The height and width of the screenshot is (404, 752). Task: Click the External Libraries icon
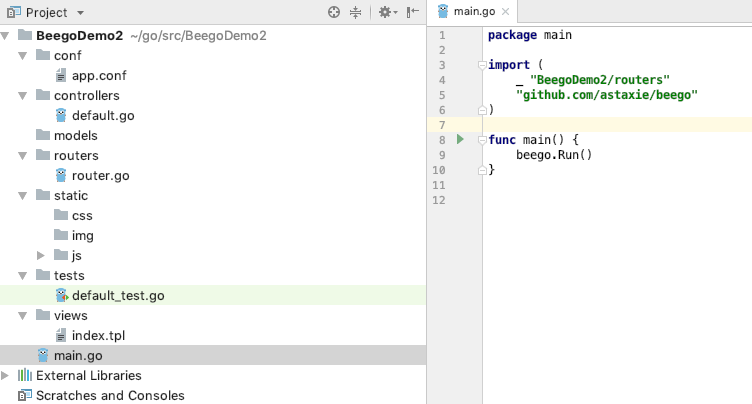pos(25,375)
